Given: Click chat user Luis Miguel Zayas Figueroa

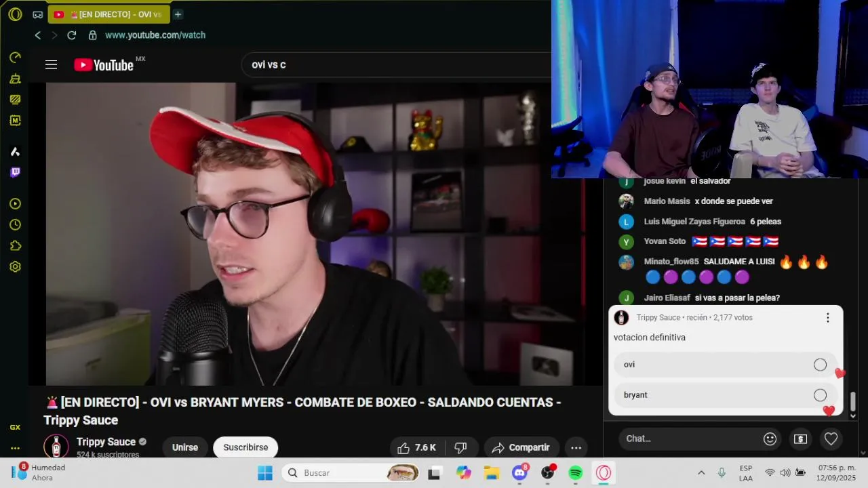Looking at the screenshot, I should coord(694,222).
